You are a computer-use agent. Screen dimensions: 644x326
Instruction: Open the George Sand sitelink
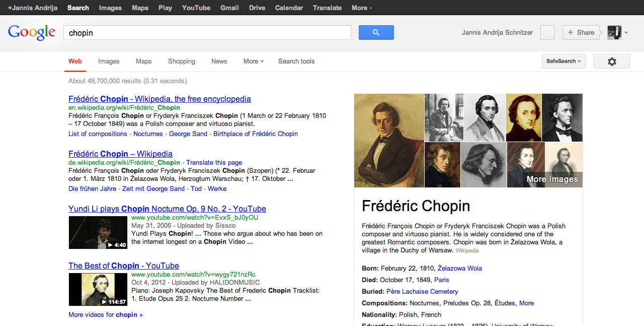[x=188, y=134]
